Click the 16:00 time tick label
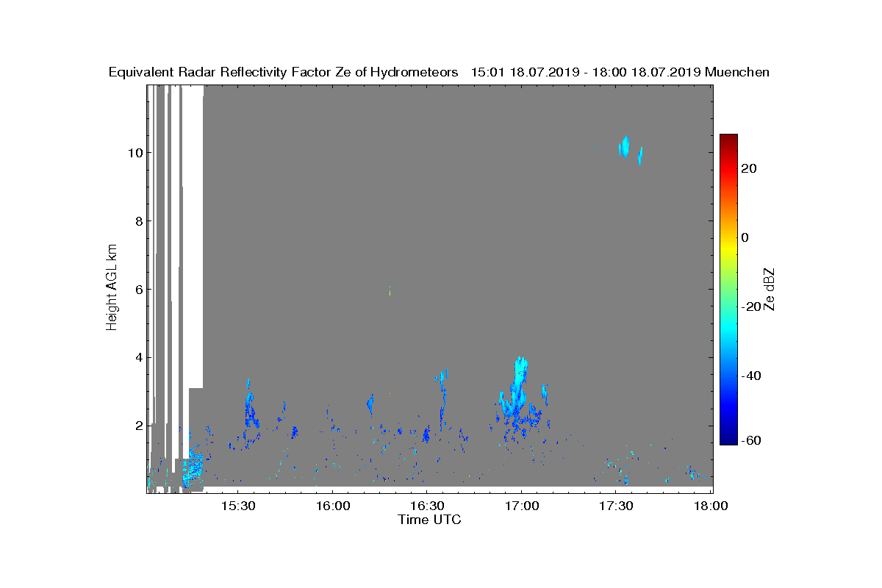 (x=331, y=506)
